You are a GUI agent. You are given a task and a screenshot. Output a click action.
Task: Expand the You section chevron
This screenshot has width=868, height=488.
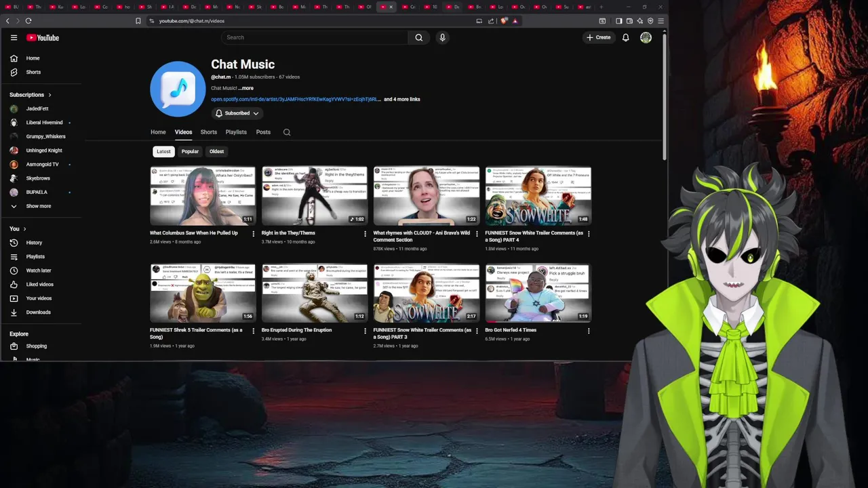click(24, 229)
